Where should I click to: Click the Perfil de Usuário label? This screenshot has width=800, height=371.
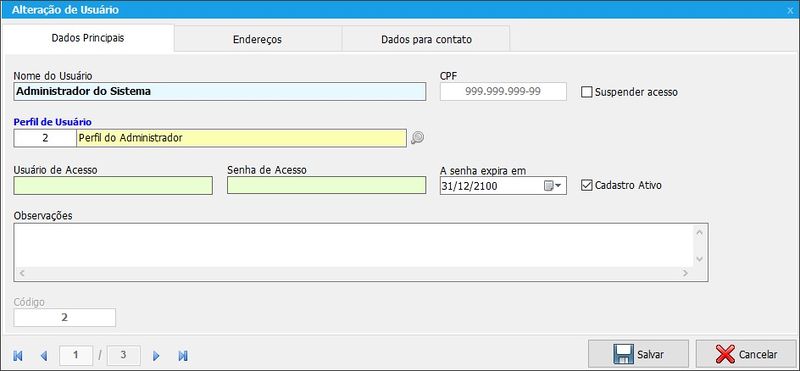(x=53, y=122)
